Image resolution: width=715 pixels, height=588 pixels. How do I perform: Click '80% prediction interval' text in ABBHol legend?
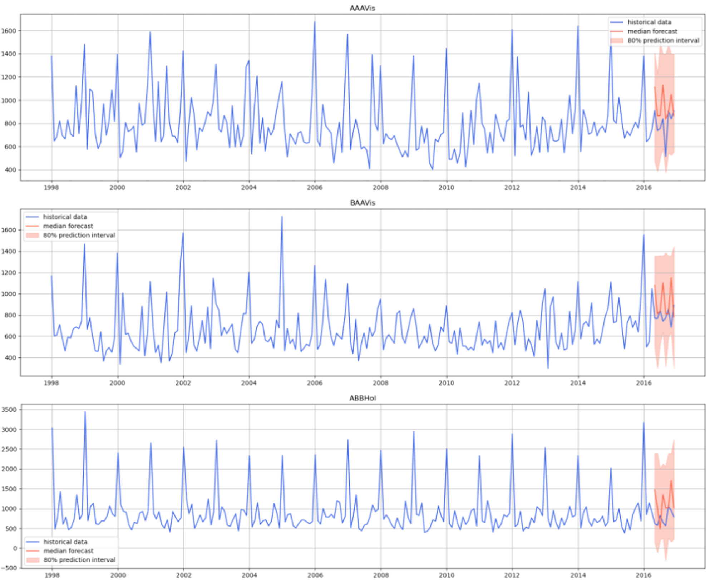[79, 560]
